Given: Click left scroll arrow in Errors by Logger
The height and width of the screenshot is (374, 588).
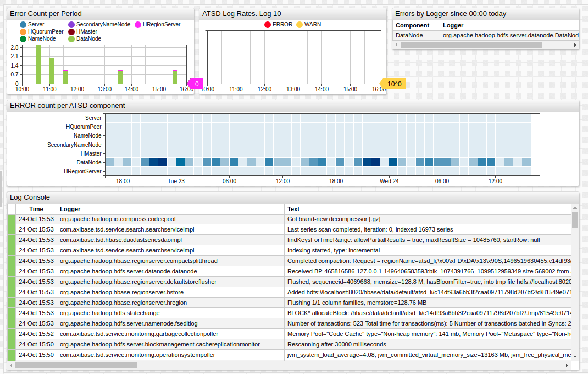Looking at the screenshot, I should coord(396,45).
